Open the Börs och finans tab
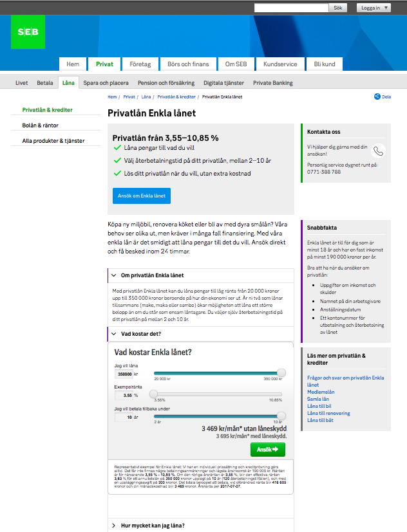Screen dimensions: 407x532 tap(188, 64)
